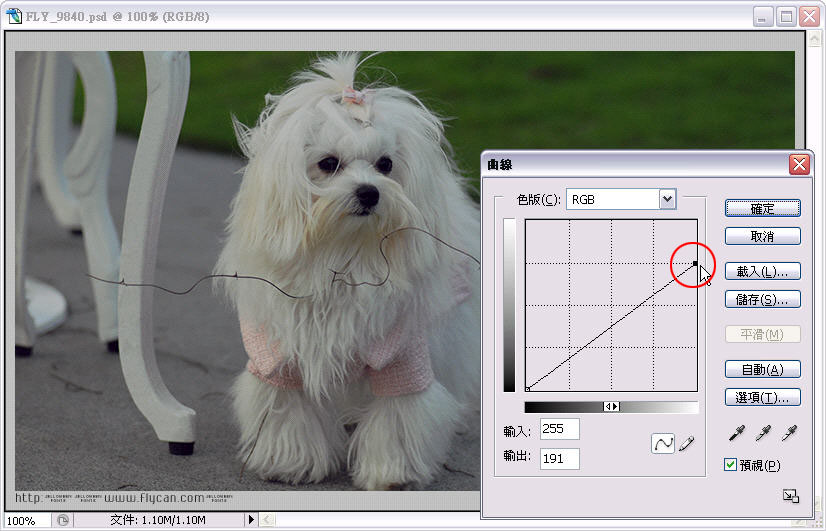The width and height of the screenshot is (826, 531).
Task: Click the 自動(A) auto button
Action: (762, 369)
